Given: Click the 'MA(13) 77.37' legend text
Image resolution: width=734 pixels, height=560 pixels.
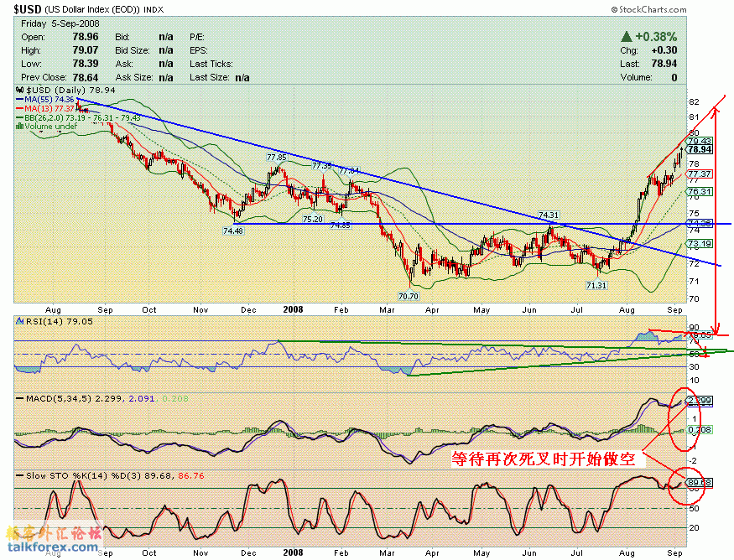Looking at the screenshot, I should coord(49,108).
